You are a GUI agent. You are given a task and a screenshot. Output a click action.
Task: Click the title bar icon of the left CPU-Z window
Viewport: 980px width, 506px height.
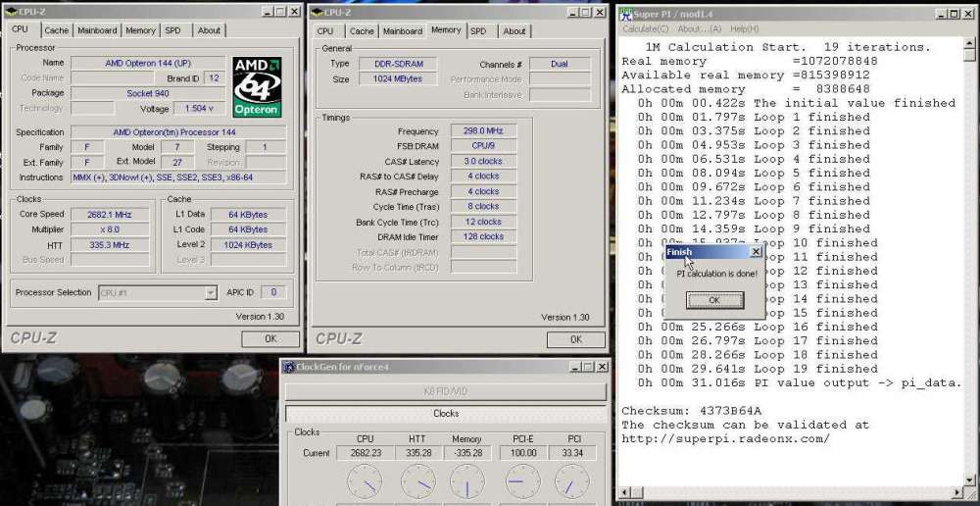click(x=11, y=12)
